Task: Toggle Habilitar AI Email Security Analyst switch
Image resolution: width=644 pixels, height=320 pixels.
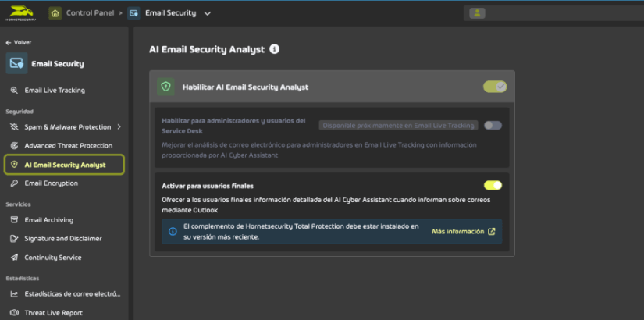Action: (495, 87)
